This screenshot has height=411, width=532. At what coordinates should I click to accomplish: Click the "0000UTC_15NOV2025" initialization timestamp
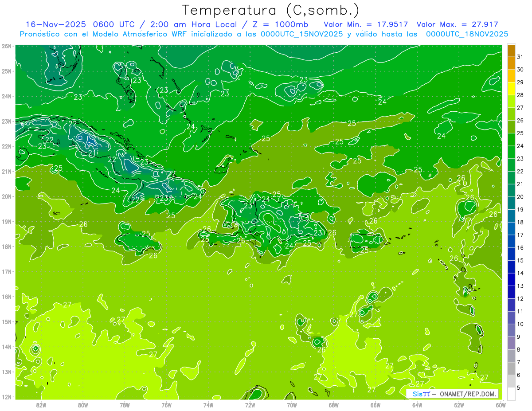[x=302, y=34]
